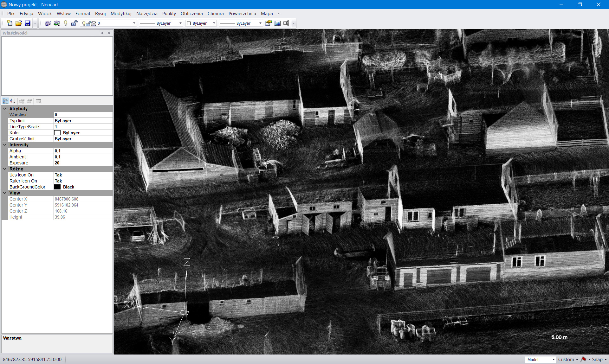Open the Widok menu
Image resolution: width=609 pixels, height=364 pixels.
[45, 14]
